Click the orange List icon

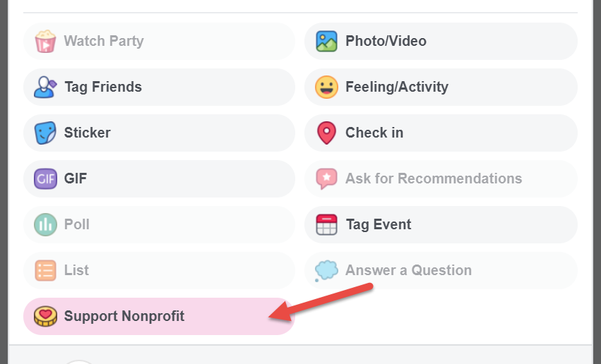click(45, 271)
